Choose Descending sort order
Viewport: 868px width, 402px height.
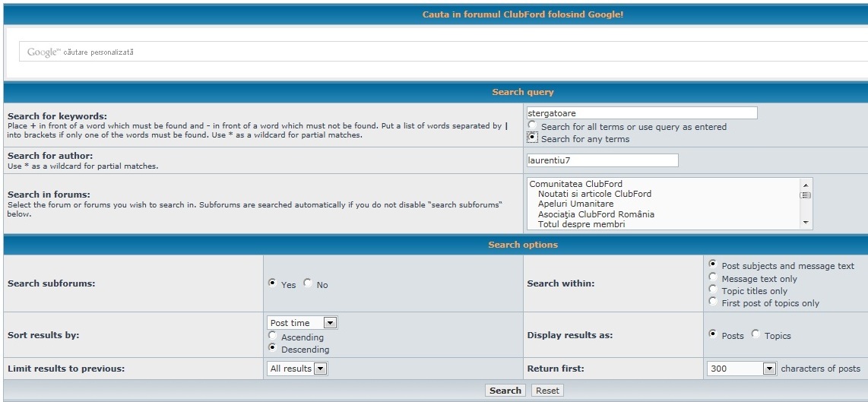273,348
